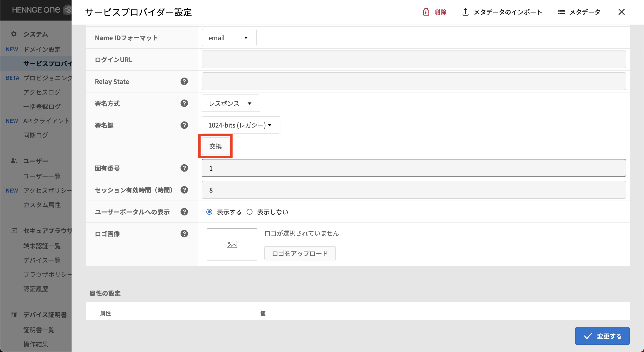Click help icon for ロゴ画像
The width and height of the screenshot is (644, 352).
184,234
